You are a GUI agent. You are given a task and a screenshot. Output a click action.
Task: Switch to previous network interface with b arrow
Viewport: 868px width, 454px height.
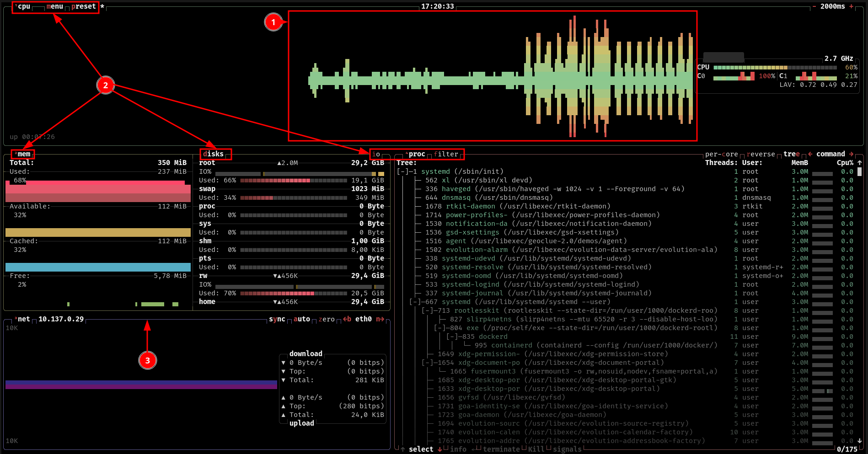(x=347, y=319)
